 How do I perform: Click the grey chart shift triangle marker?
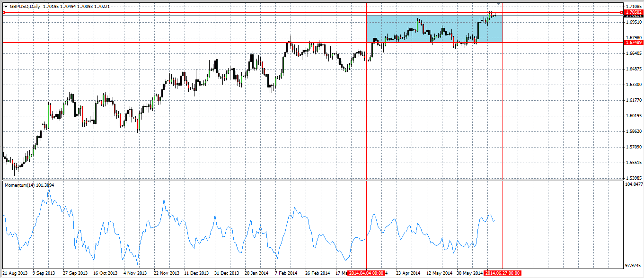tap(498, 4)
